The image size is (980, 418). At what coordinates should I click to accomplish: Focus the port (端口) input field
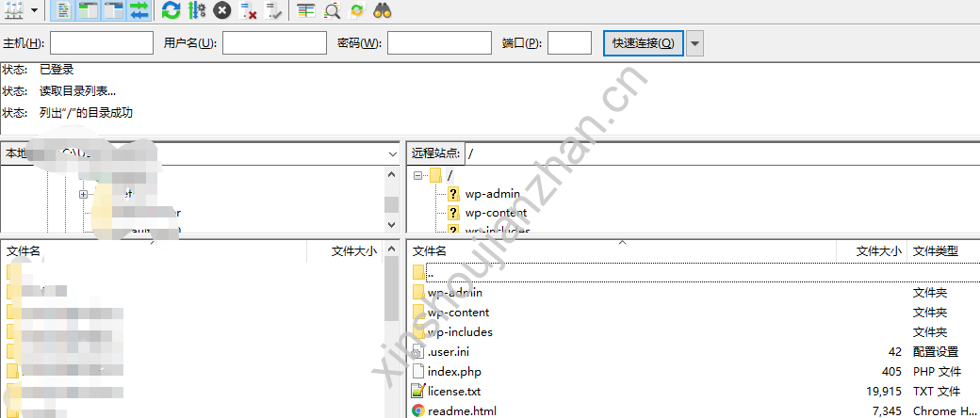pos(569,43)
